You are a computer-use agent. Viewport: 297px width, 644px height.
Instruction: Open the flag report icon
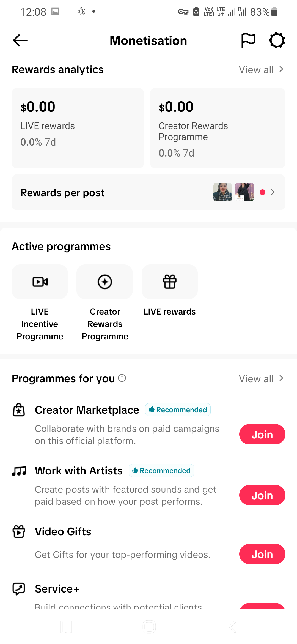248,40
